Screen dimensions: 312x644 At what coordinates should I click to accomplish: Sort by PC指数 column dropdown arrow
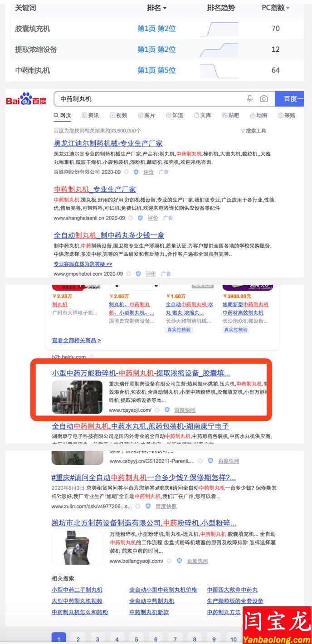[288, 8]
